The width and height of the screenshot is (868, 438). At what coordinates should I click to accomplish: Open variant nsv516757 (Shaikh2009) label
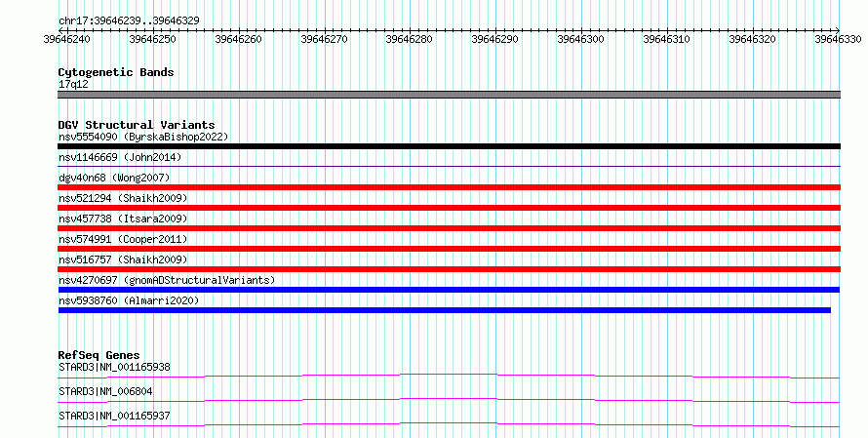coord(123,259)
